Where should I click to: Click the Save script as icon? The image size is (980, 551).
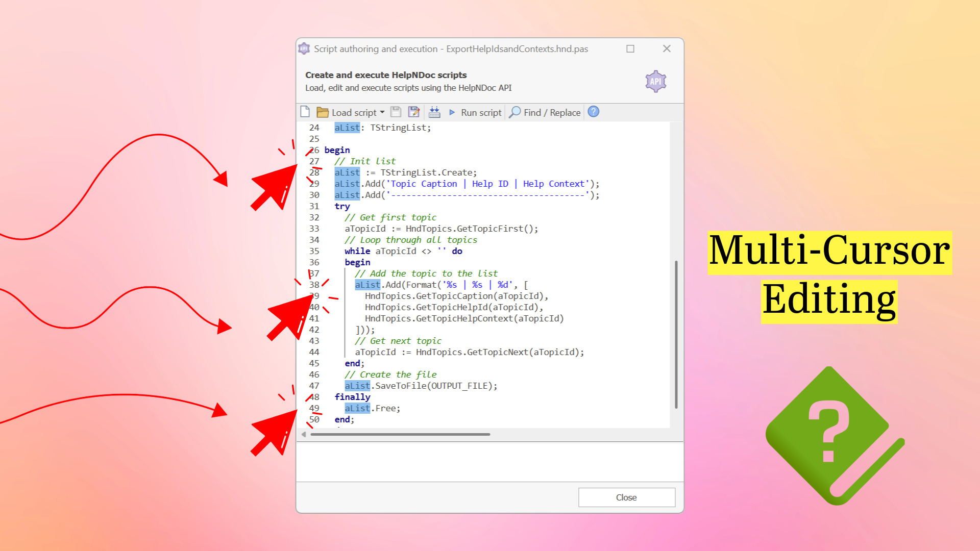414,112
